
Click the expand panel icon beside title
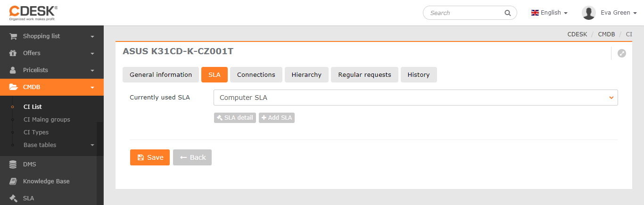pos(622,54)
